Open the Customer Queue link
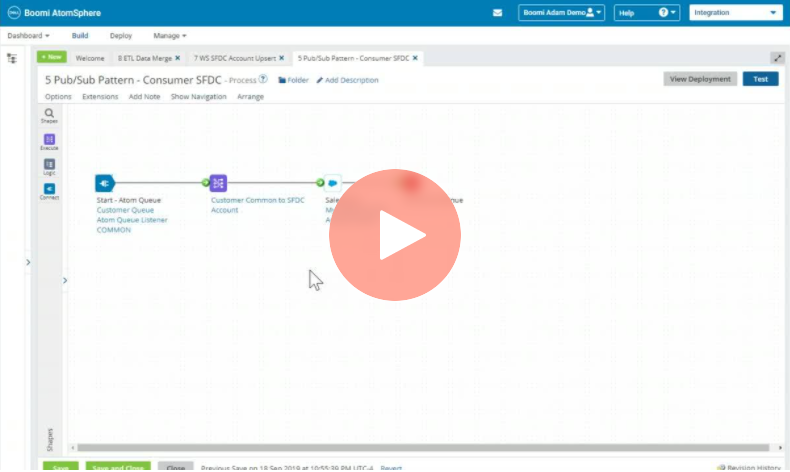This screenshot has width=790, height=472. pos(125,210)
